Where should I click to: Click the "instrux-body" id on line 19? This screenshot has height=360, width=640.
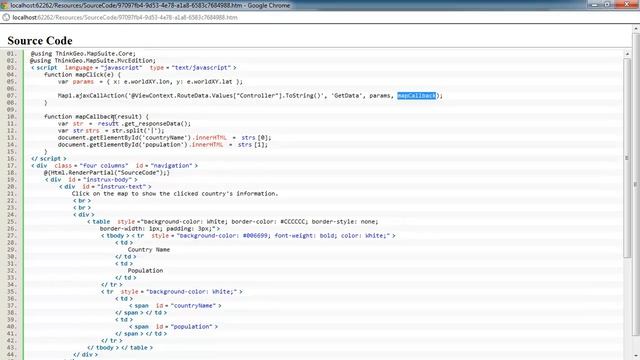point(107,180)
